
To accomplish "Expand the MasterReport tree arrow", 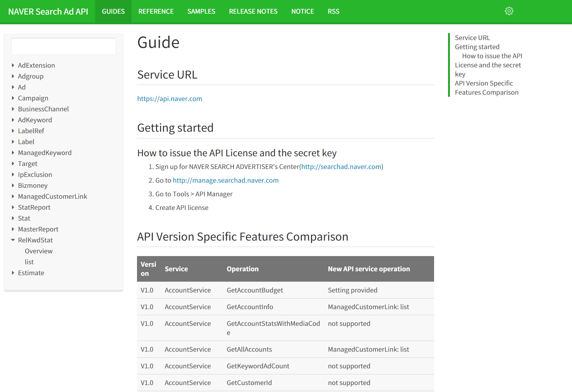I will tap(13, 229).
